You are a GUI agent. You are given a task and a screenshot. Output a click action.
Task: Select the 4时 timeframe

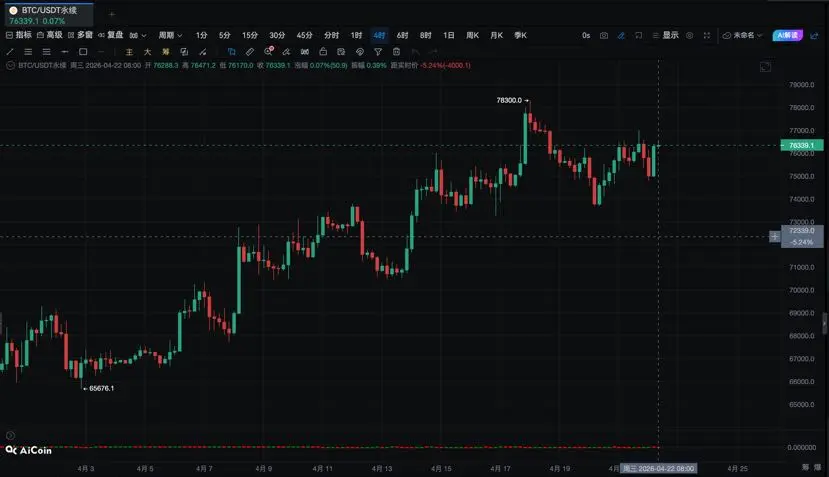(379, 35)
